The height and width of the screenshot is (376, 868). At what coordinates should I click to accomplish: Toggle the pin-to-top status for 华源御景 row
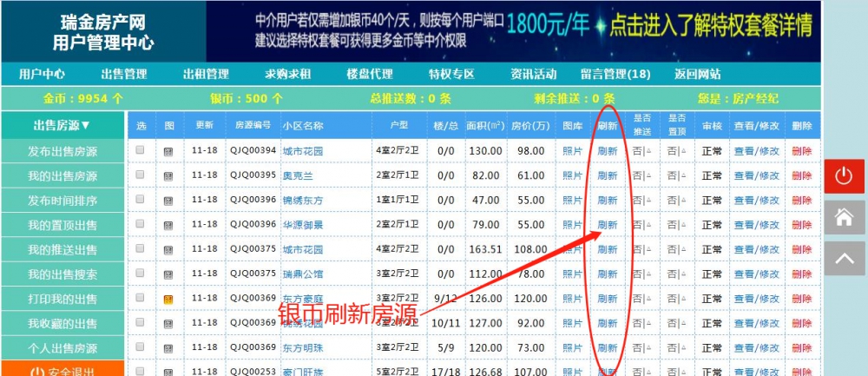click(676, 225)
